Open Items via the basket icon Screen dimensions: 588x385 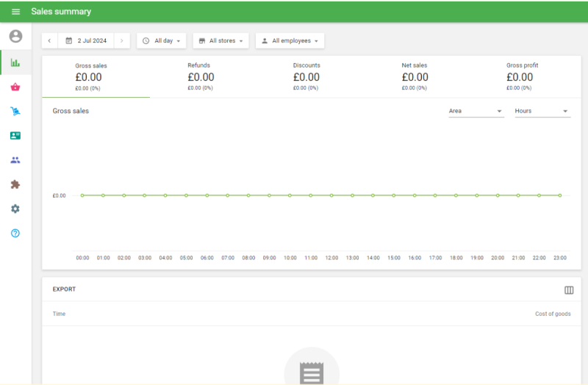[15, 87]
